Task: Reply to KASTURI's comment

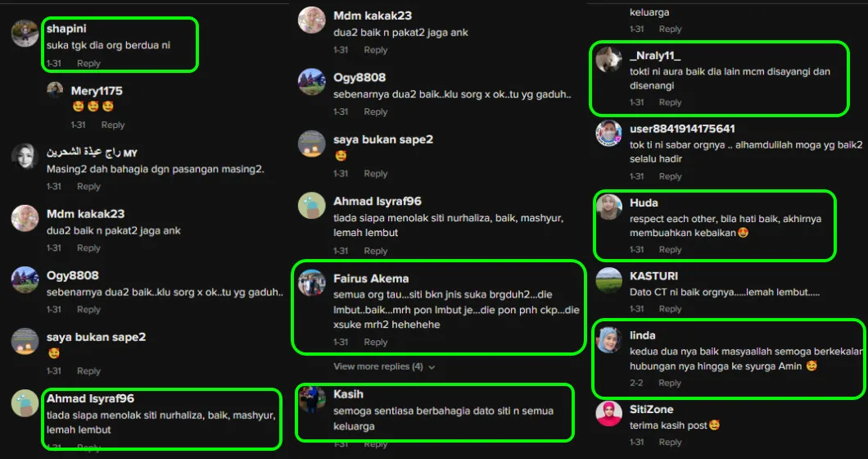Action: [x=670, y=309]
